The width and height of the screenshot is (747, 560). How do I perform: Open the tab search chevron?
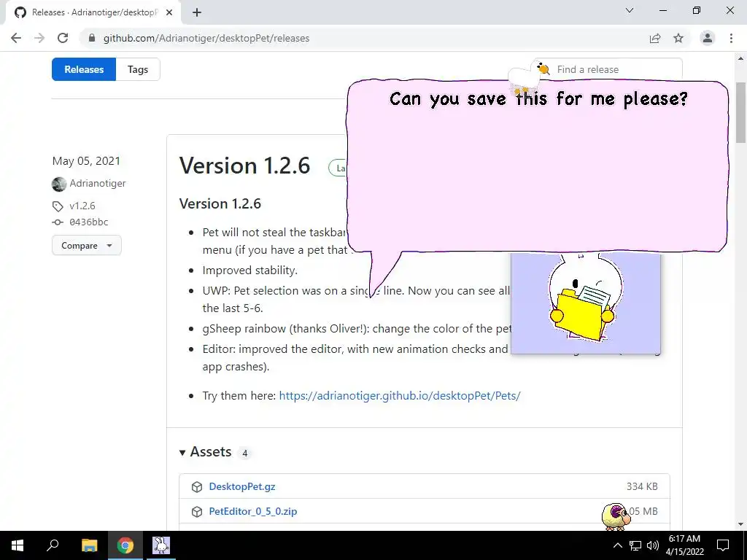[630, 10]
